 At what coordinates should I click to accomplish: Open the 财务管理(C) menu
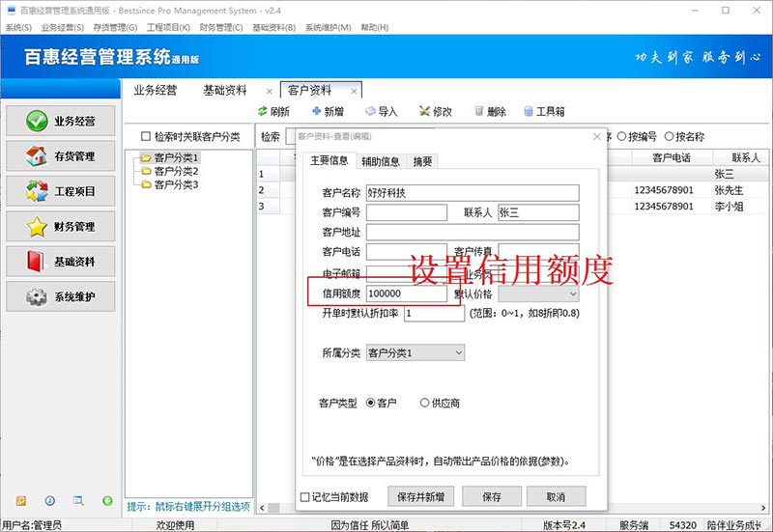(221, 28)
